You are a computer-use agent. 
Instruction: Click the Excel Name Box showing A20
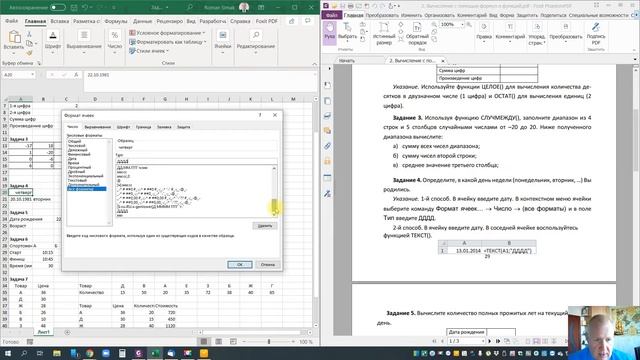click(19, 75)
